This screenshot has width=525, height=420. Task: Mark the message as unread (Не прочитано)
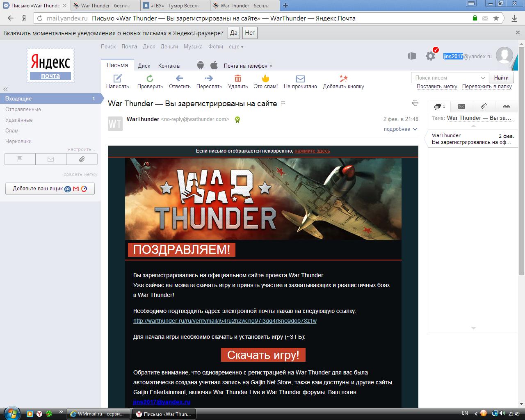300,82
